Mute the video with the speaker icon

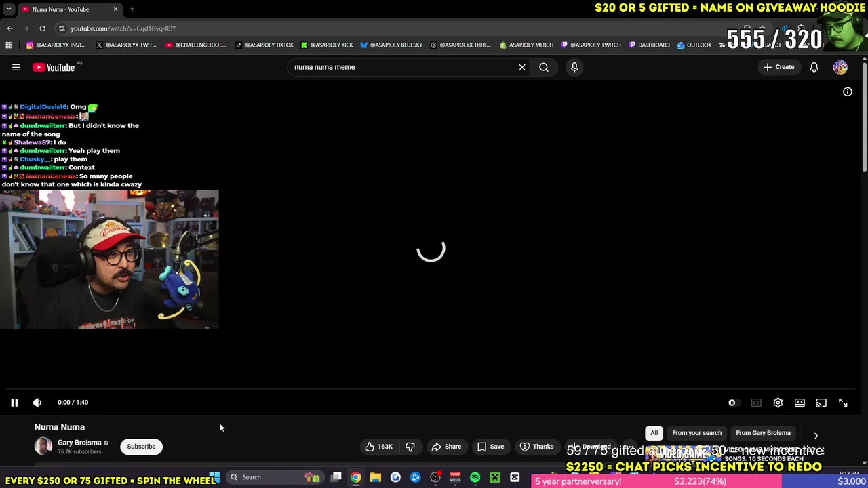pos(37,403)
